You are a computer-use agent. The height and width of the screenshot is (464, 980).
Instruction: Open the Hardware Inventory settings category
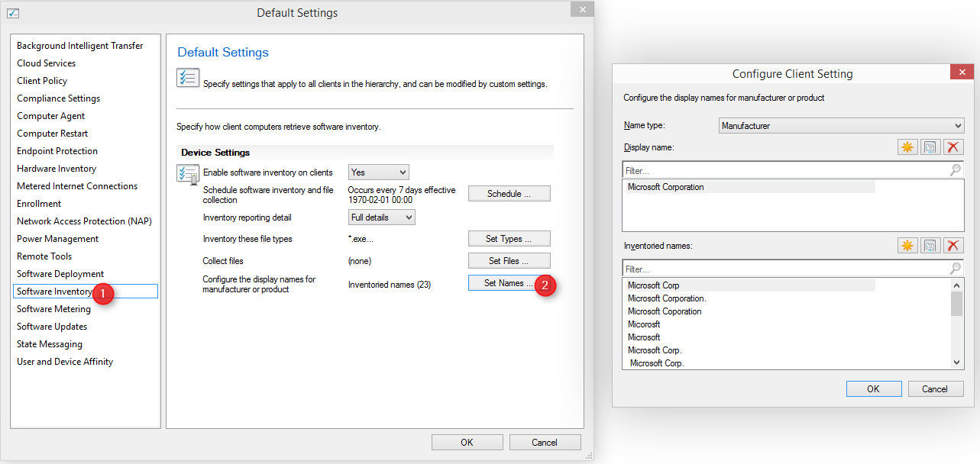click(57, 169)
